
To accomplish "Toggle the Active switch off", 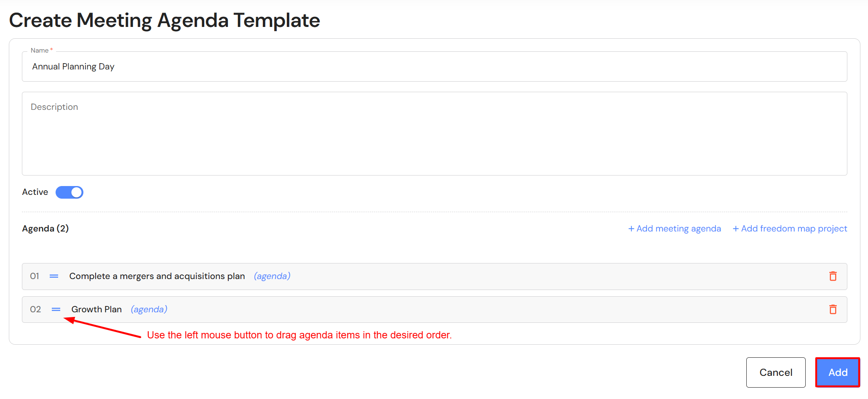I will pos(69,192).
